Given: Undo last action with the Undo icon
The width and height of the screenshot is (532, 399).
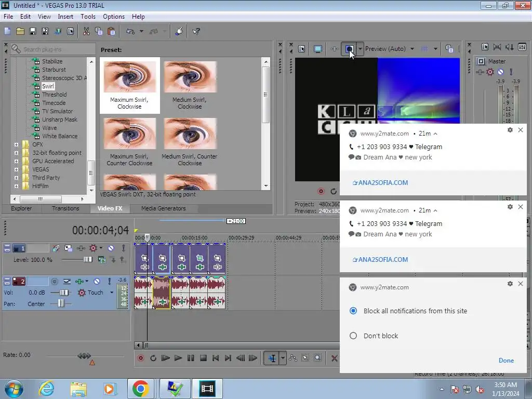Looking at the screenshot, I should 130,32.
